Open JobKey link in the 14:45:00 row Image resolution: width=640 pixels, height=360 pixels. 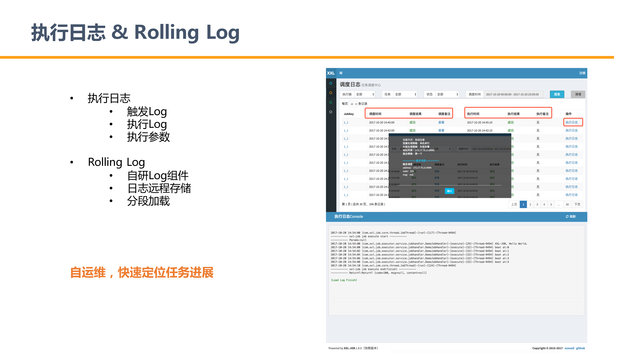pos(346,122)
